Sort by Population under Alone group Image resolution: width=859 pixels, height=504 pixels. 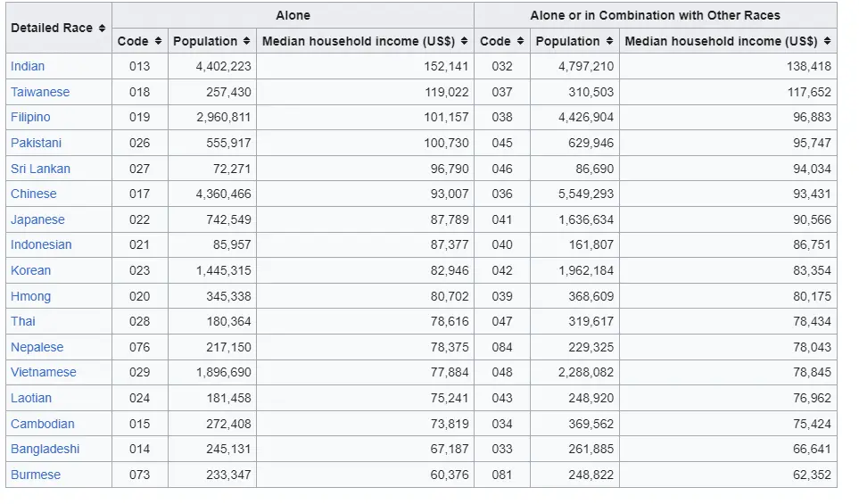click(x=246, y=41)
